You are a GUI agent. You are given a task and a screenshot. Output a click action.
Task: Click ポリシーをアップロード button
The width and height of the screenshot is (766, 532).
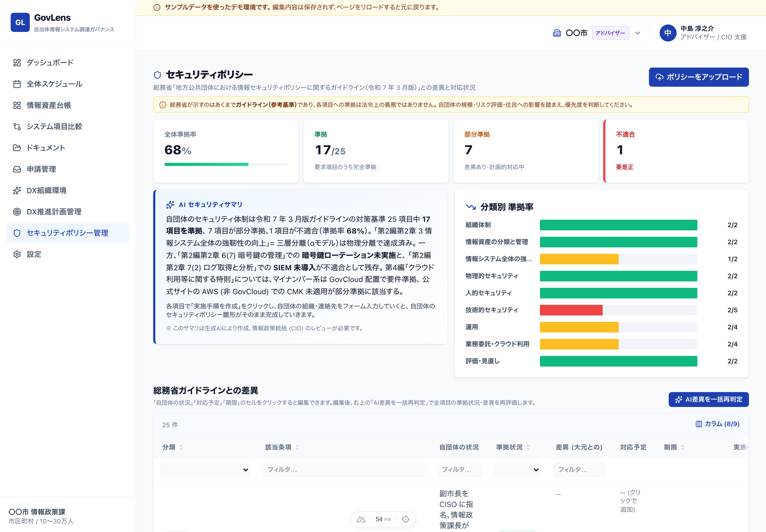pyautogui.click(x=699, y=77)
